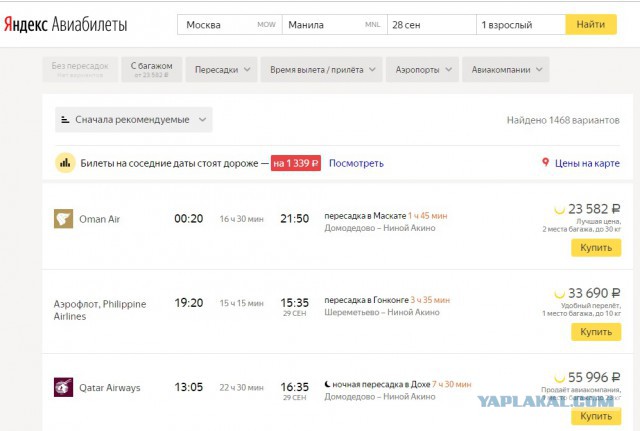Click the Шереметьево – Ниной Акино route

pos(382,312)
